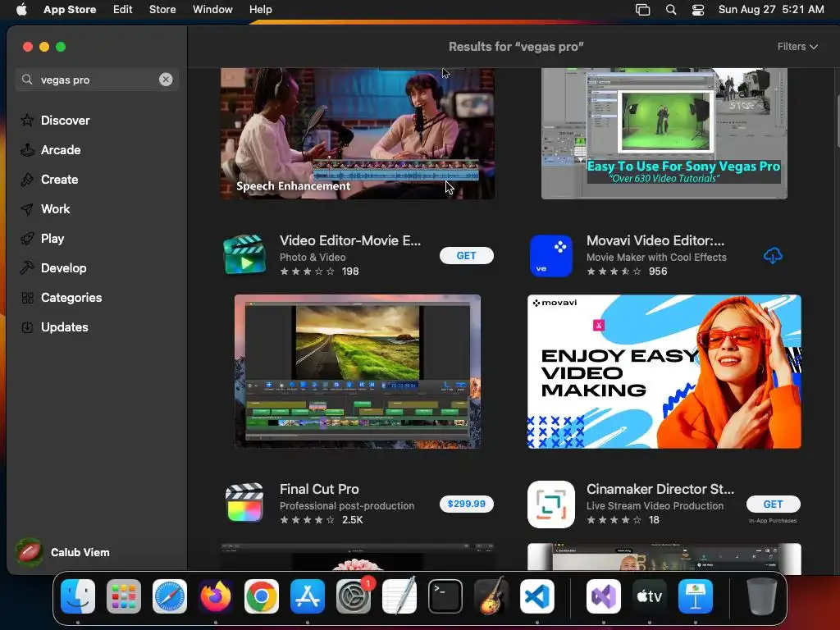
Task: Open Terminal from the Dock
Action: (445, 596)
